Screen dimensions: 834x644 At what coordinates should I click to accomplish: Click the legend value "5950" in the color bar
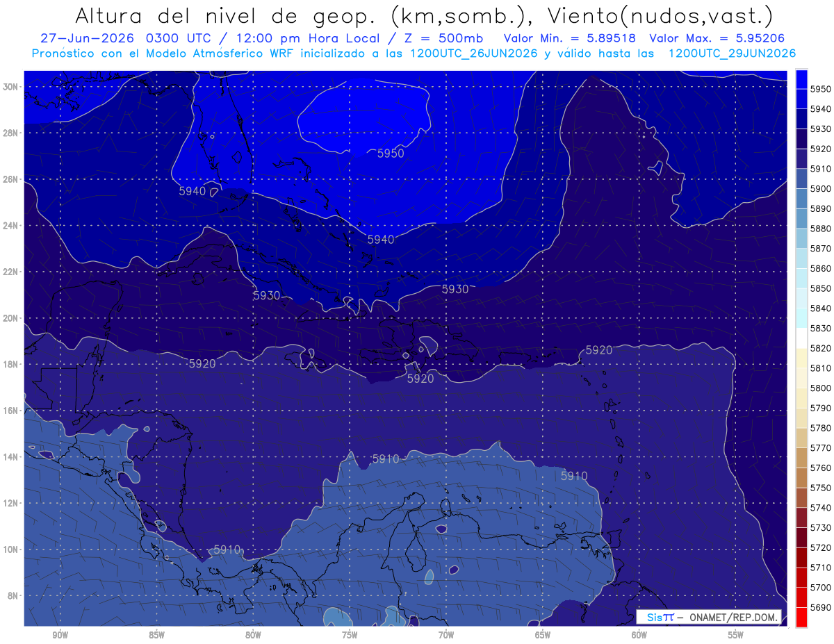(x=821, y=89)
